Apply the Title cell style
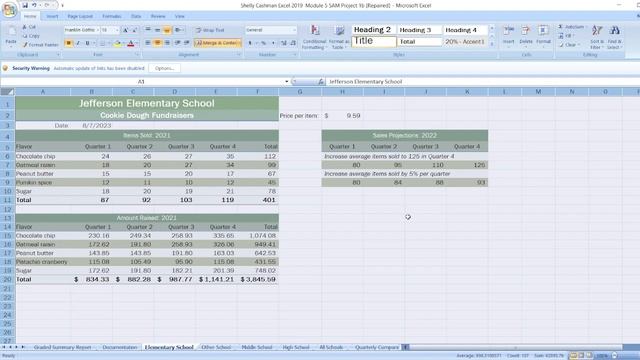 (373, 41)
